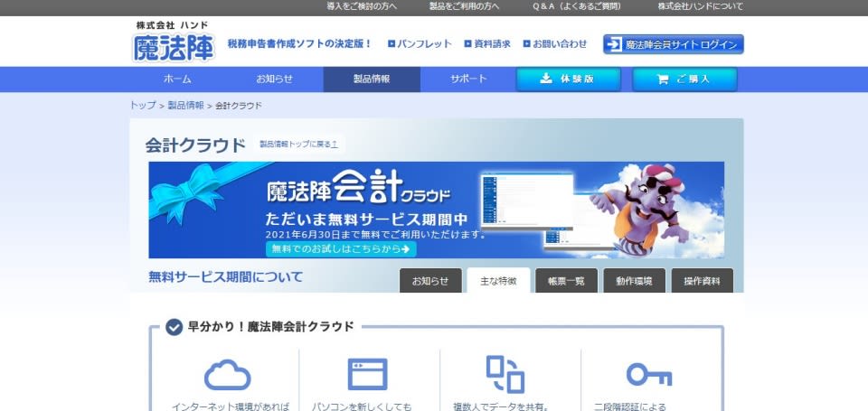Viewport: 868px width, 411px height.
Task: Click 会計クラウド text in the breadcrumb
Action: coord(239,105)
